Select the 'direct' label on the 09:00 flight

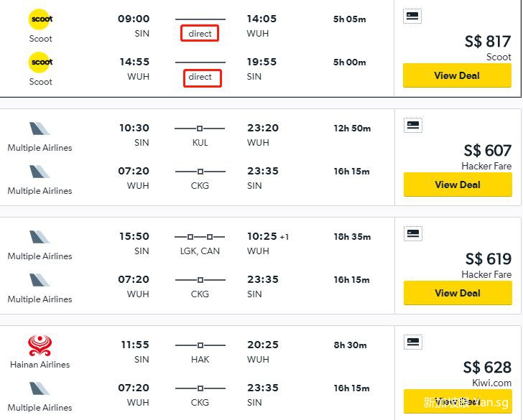coord(200,34)
